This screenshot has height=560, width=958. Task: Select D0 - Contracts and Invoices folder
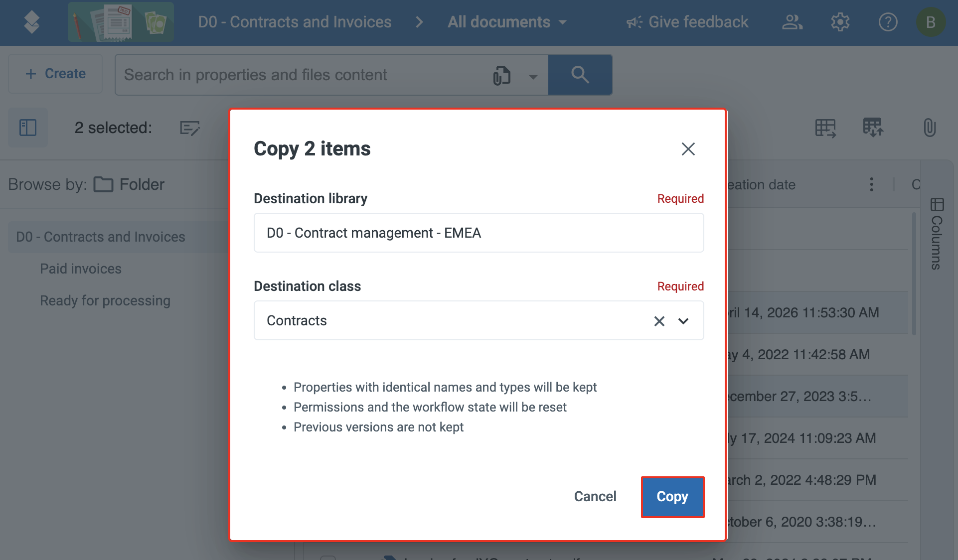pyautogui.click(x=118, y=237)
